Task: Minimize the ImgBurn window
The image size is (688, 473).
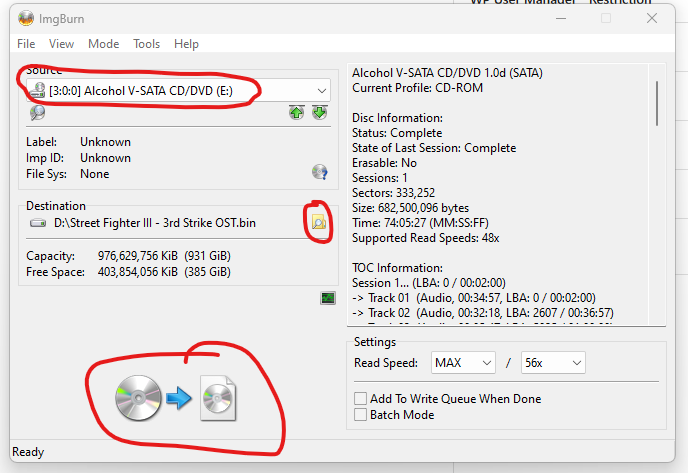Action: click(561, 18)
